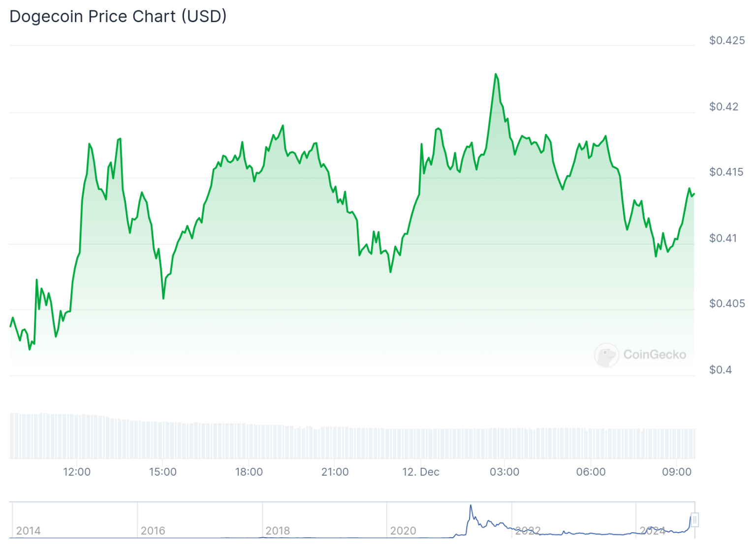Image resolution: width=756 pixels, height=552 pixels.
Task: Click the $0.42 price axis label
Action: pos(724,106)
